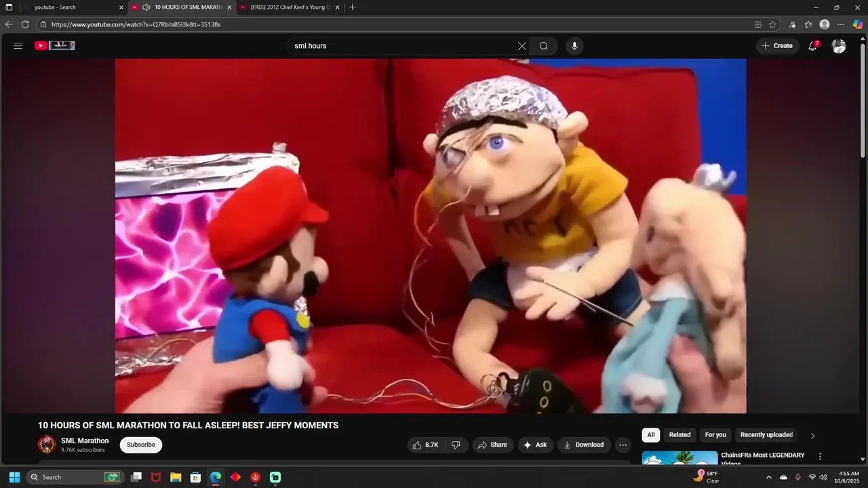
Task: Launch Copilot in Edge toolbar
Action: click(x=858, y=24)
